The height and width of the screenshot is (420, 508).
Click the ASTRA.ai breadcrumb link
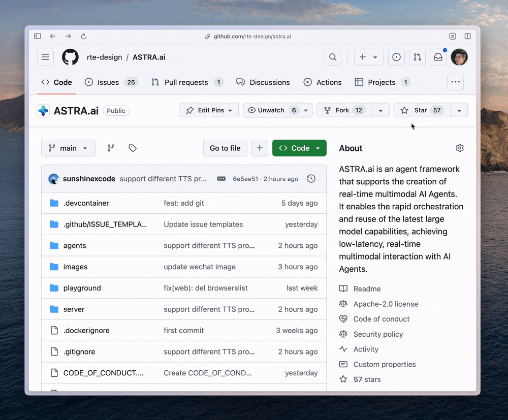tap(149, 57)
